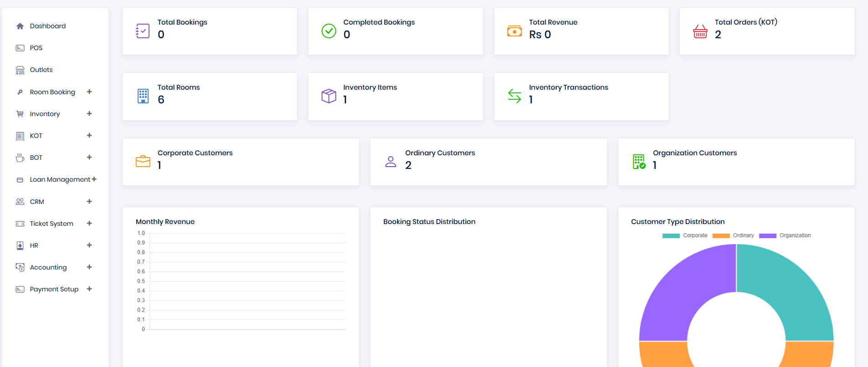868x367 pixels.
Task: Click the Ticket System ticket icon
Action: coord(20,224)
